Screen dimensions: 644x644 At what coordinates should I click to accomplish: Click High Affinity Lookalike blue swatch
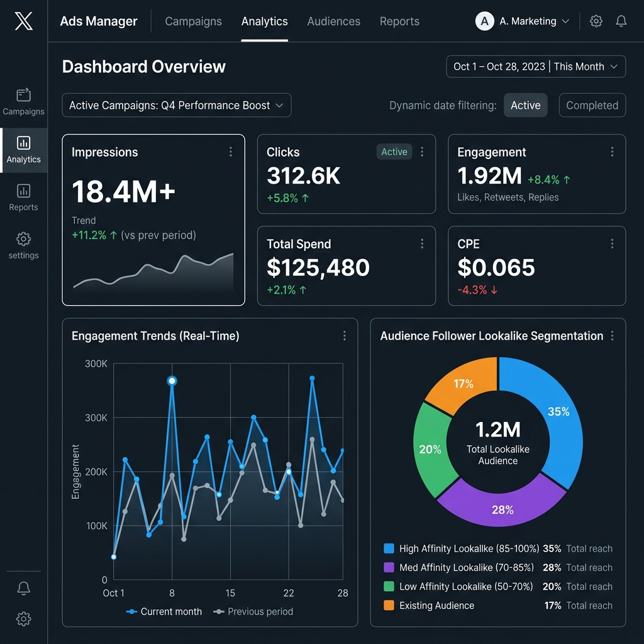point(389,548)
